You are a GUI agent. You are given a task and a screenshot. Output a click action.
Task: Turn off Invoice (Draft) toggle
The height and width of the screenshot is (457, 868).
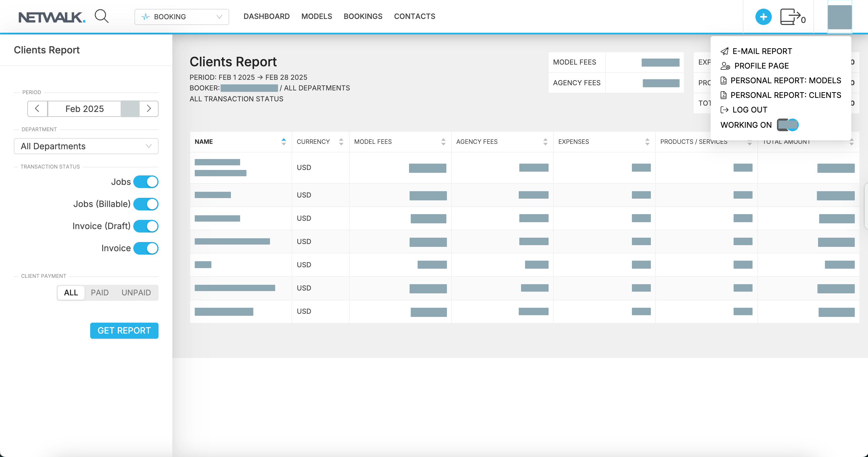point(146,226)
